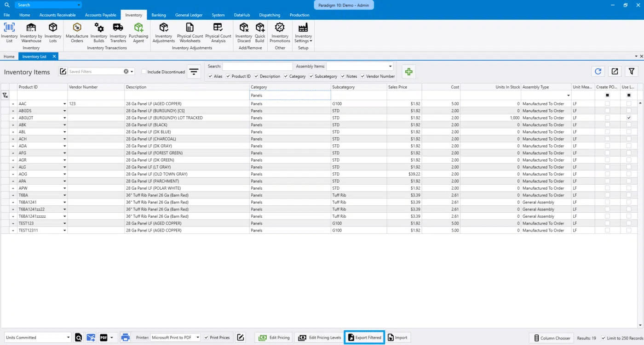This screenshot has height=345, width=644.
Task: Open the Inventory Settings menu
Action: tap(303, 33)
